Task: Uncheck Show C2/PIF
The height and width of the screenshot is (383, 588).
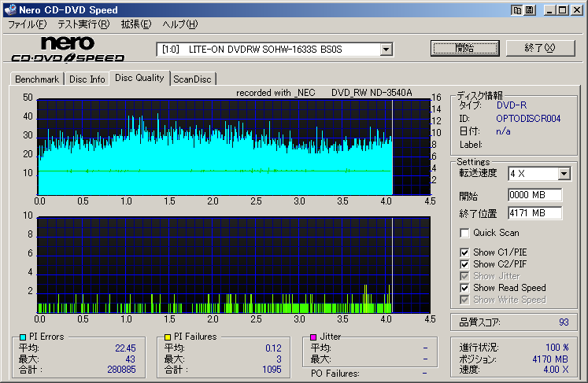Action: (464, 264)
